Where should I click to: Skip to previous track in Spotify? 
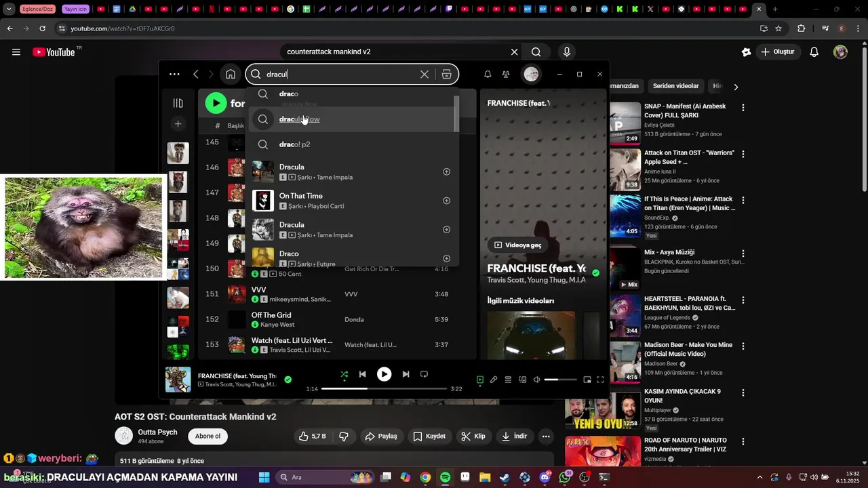point(362,374)
